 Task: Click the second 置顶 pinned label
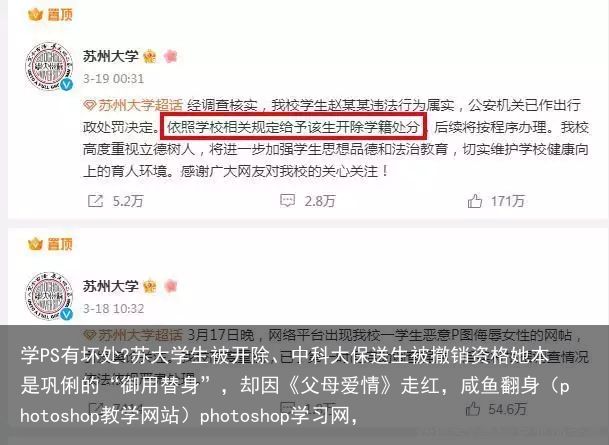coord(50,244)
